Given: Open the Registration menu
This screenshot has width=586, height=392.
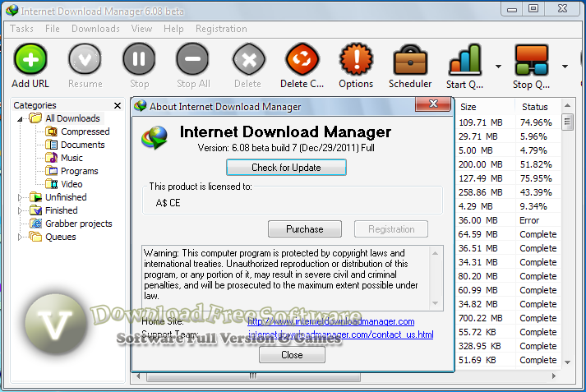Looking at the screenshot, I should click(221, 29).
